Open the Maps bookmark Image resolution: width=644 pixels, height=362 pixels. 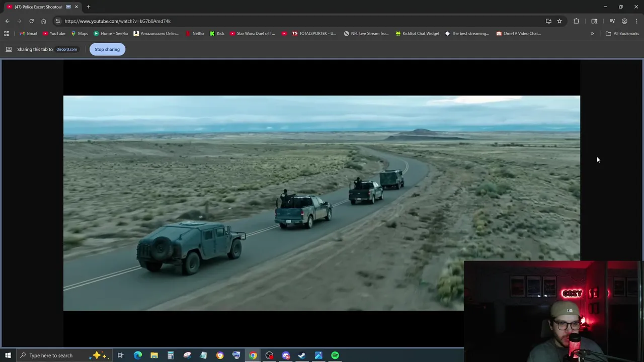(x=79, y=34)
